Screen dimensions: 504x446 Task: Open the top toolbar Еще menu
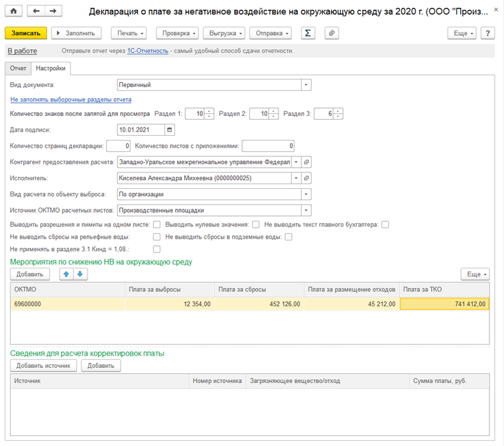point(462,33)
